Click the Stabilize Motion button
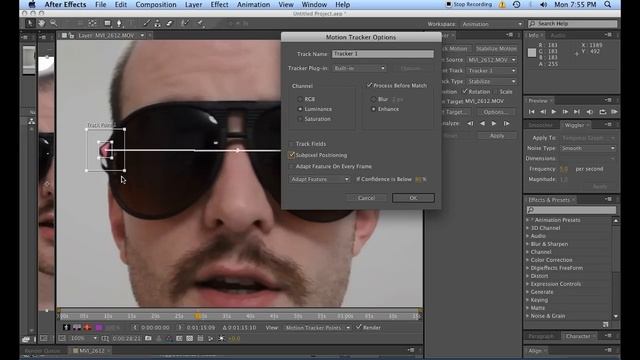The height and width of the screenshot is (360, 640). (x=496, y=49)
